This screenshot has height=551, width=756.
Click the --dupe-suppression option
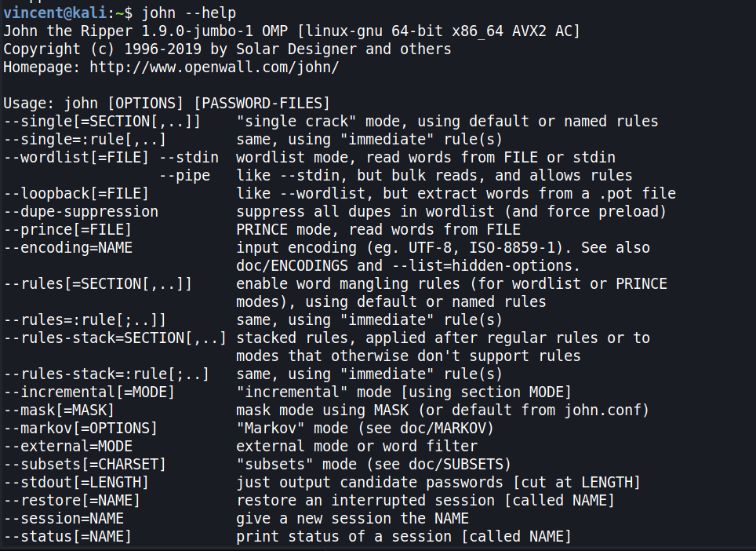pos(81,211)
